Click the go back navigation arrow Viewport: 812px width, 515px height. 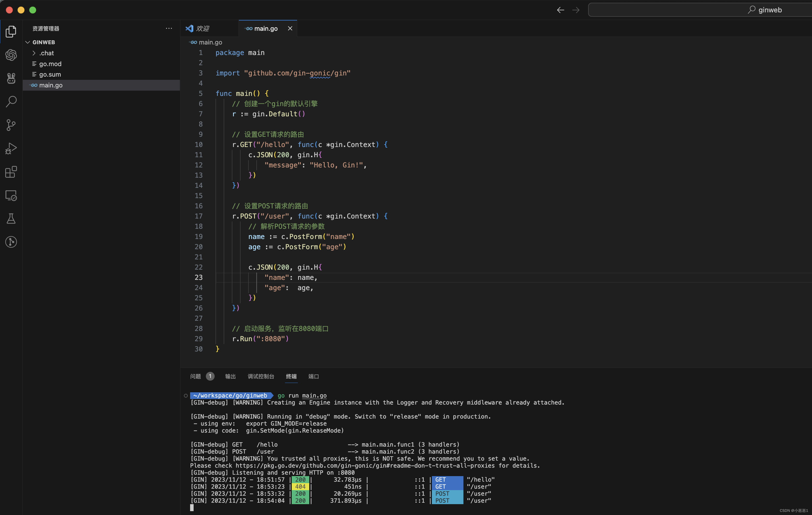[560, 10]
